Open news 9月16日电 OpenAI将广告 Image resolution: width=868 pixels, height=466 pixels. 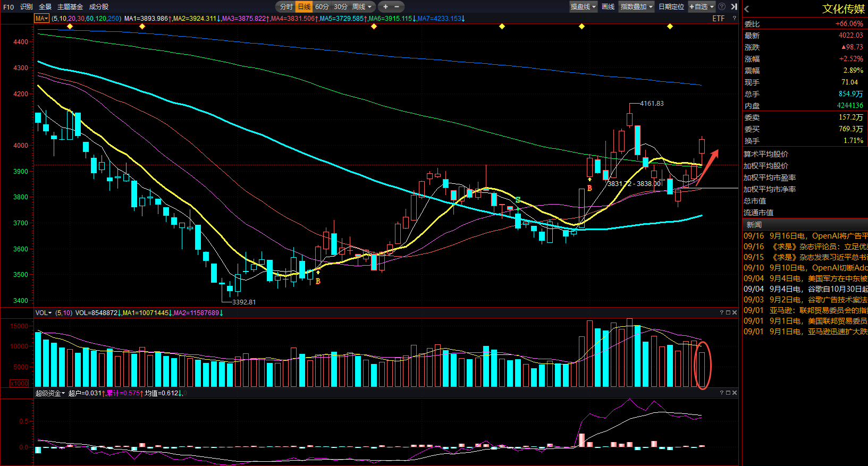pyautogui.click(x=805, y=236)
